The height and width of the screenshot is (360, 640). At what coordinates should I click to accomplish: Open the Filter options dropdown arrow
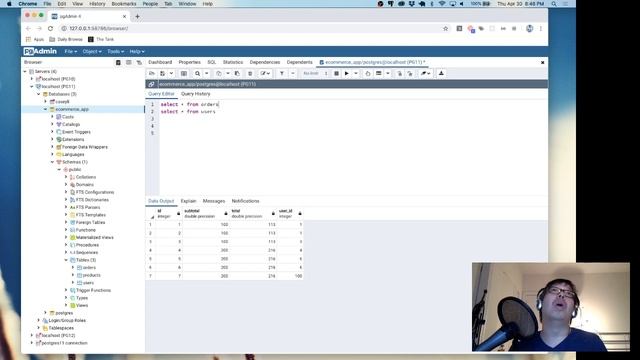pos(293,73)
